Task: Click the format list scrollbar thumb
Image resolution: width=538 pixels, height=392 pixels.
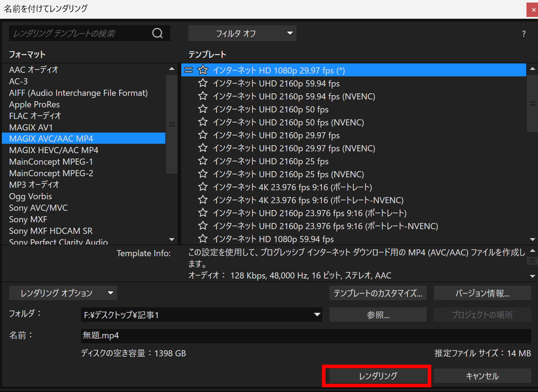Action: [x=172, y=124]
